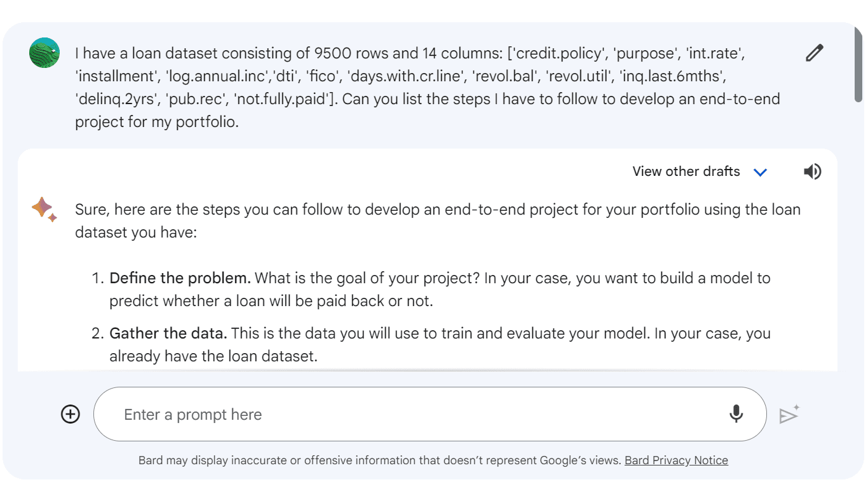Image resolution: width=868 pixels, height=489 pixels.
Task: Click the pencil icon to edit prompt
Action: (814, 53)
